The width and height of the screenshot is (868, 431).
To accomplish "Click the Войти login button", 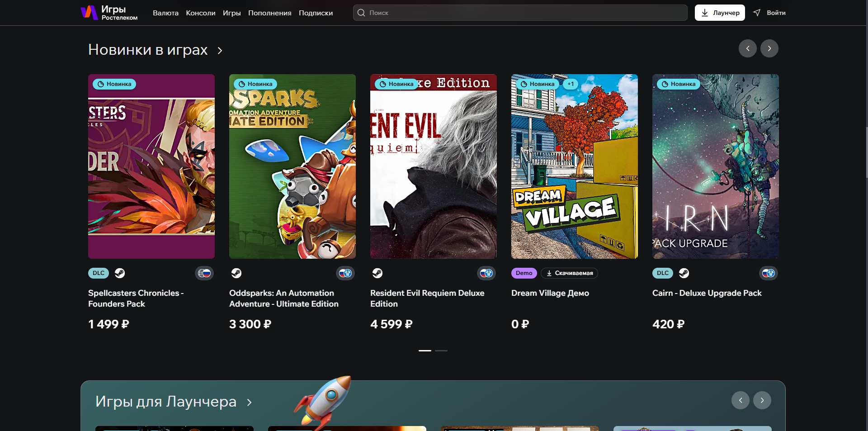I will 770,13.
